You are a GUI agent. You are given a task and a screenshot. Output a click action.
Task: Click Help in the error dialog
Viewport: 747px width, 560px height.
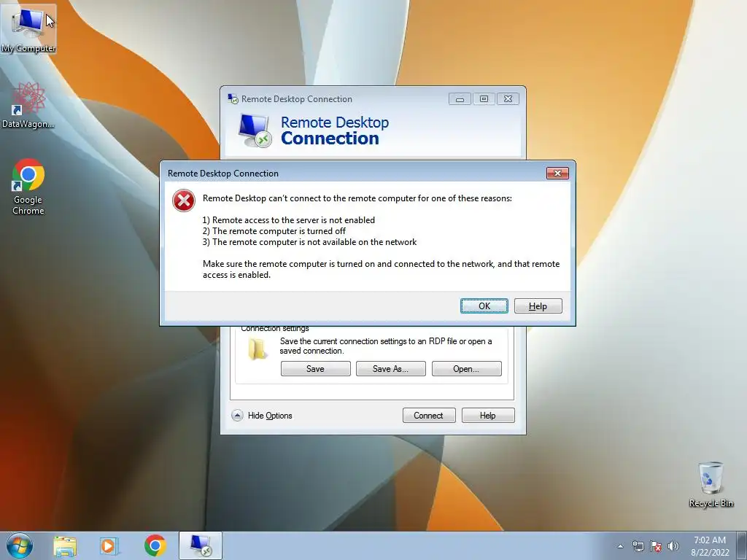pos(538,306)
